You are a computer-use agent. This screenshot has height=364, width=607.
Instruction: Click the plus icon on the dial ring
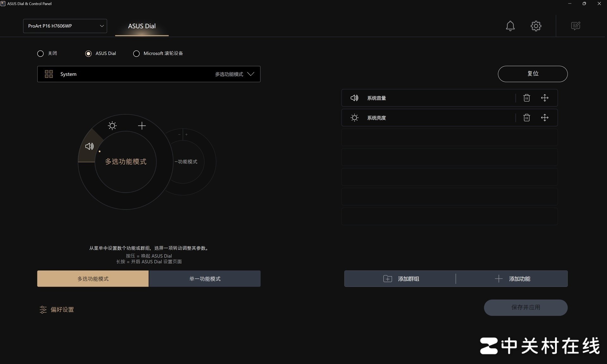pos(142,126)
